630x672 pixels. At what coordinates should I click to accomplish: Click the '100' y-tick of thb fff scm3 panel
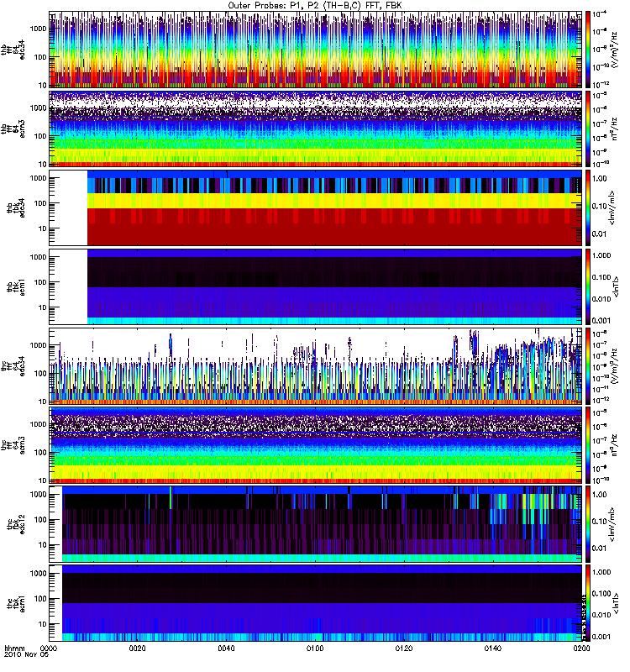click(40, 136)
